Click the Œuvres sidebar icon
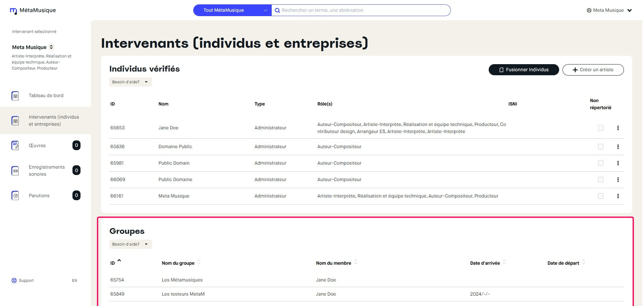 point(15,145)
